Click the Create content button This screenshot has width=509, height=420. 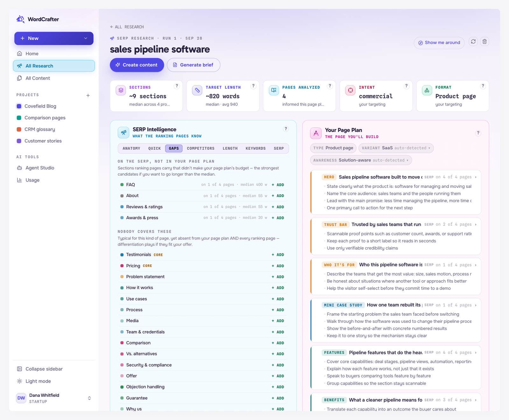click(137, 65)
